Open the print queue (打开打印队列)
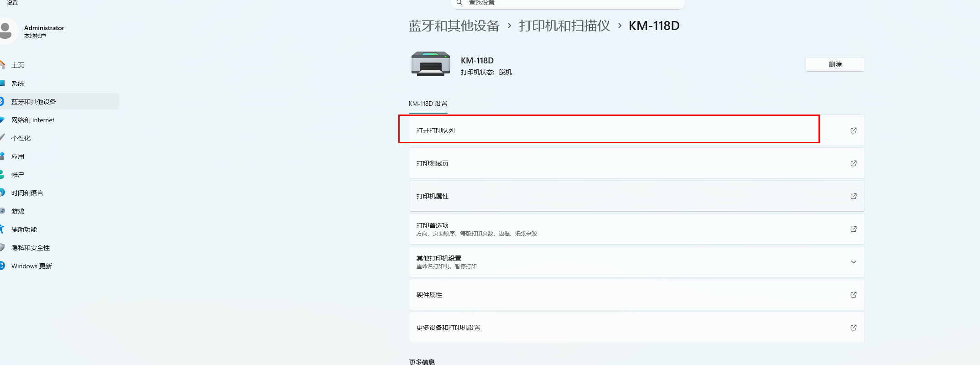Screen dimensions: 980x365 coord(636,130)
